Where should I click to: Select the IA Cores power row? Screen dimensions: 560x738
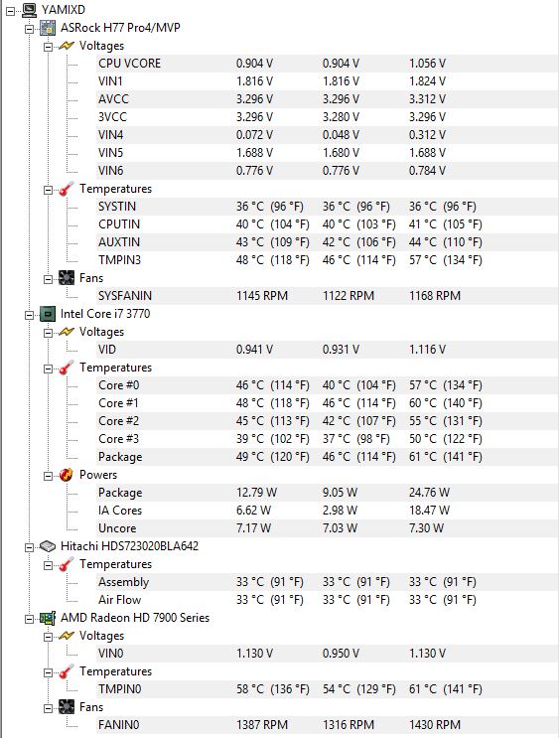327,511
